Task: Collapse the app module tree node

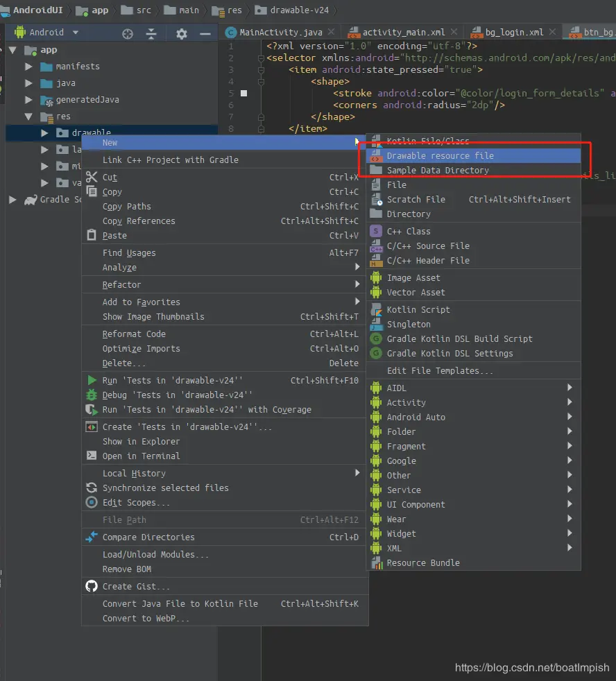Action: pos(12,50)
